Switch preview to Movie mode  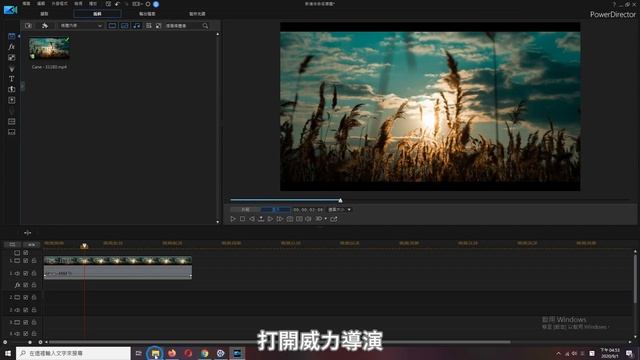[x=276, y=209]
